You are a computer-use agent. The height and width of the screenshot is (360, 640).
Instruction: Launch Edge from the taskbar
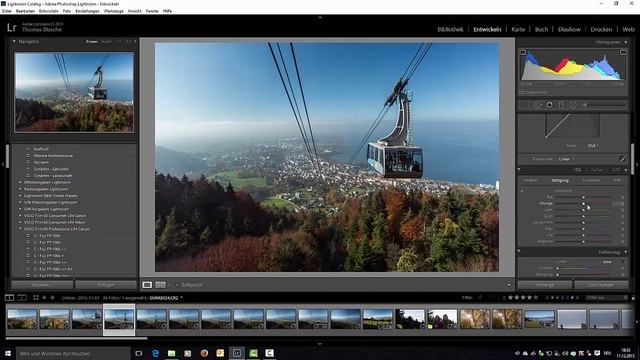click(x=155, y=353)
